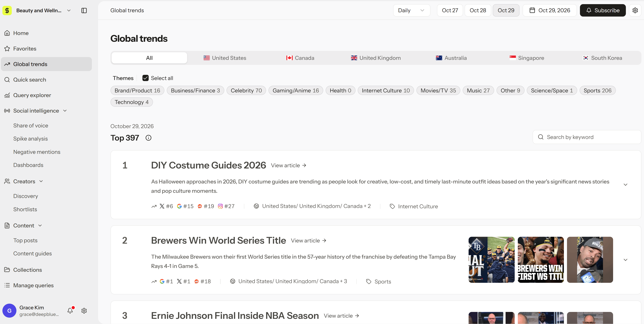Toggle the Movies/TV 35 theme chip
Image resolution: width=644 pixels, height=324 pixels.
click(438, 90)
